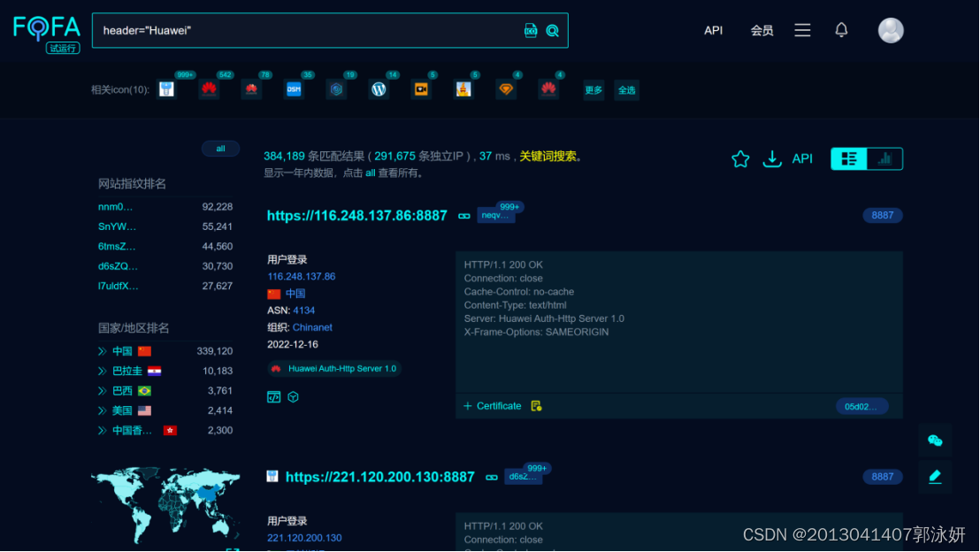The image size is (980, 552).
Task: Open the WeChat floating button
Action: [935, 441]
